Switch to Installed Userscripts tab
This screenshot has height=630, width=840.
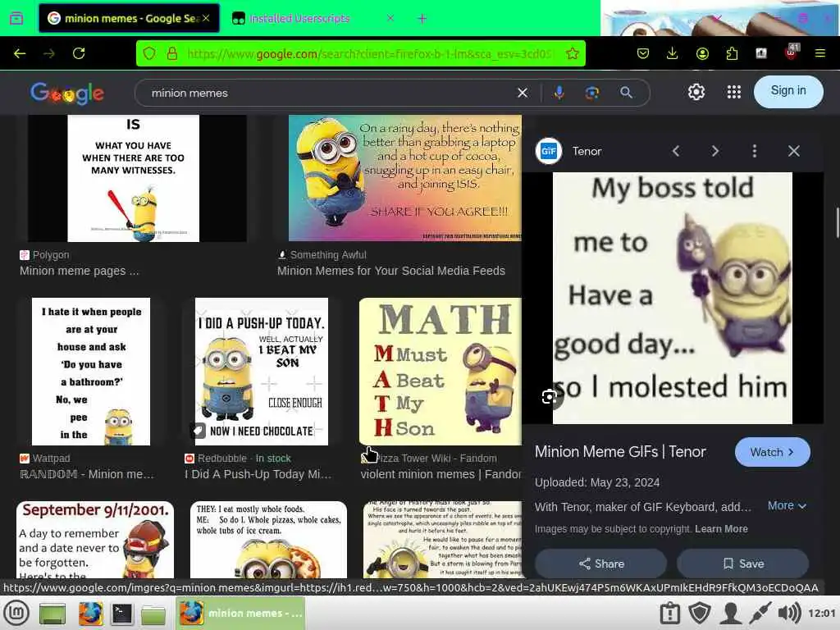[x=300, y=19]
